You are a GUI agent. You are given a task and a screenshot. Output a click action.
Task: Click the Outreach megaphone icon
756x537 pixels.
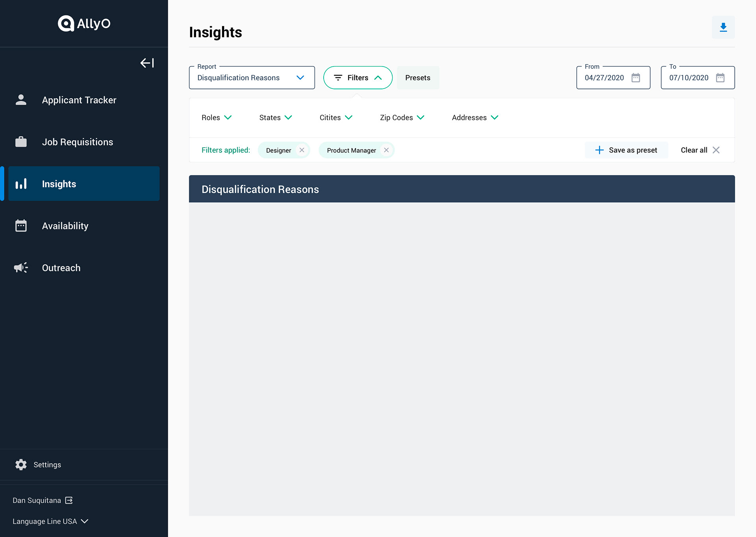coord(21,268)
